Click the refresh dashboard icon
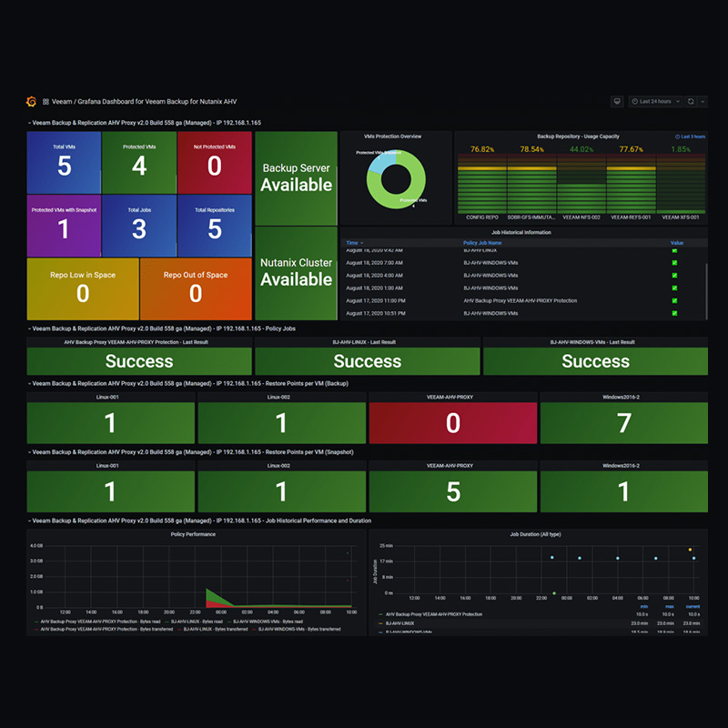This screenshot has height=728, width=728. pos(691,101)
